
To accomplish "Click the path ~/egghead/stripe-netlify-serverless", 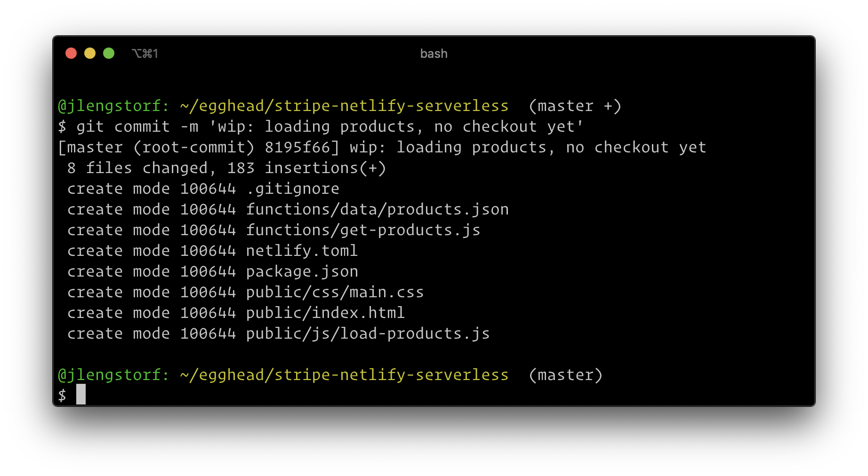I will pos(345,105).
